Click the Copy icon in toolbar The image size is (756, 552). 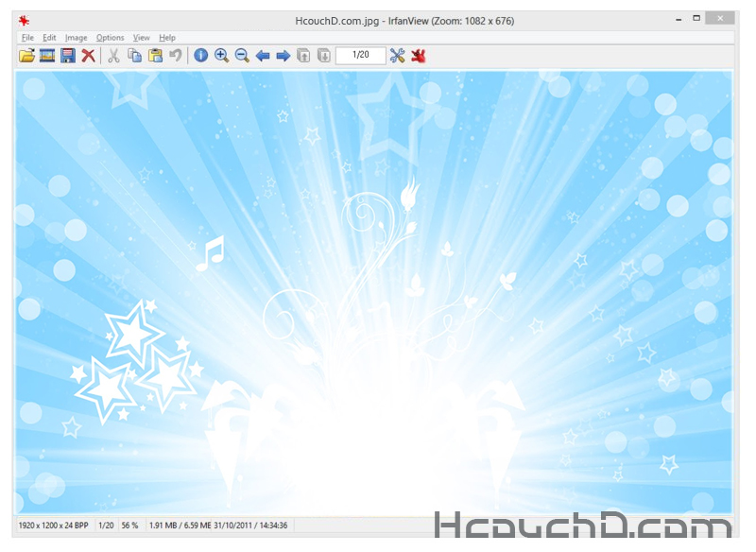click(x=134, y=56)
